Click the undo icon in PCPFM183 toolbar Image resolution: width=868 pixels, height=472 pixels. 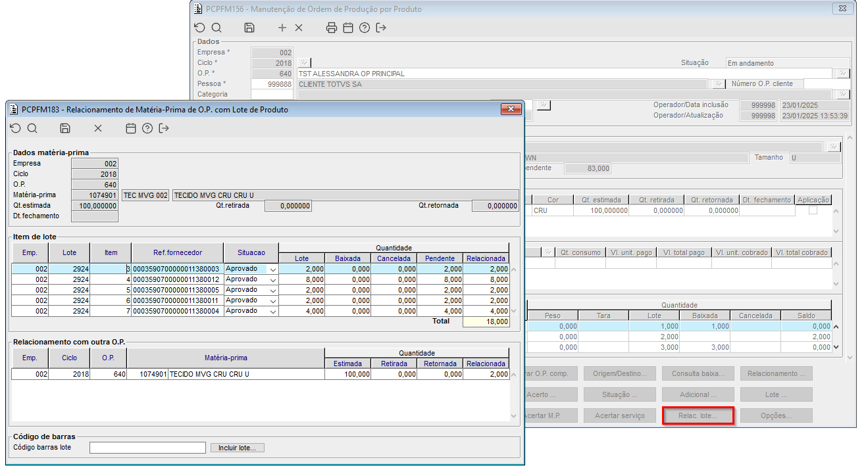click(x=15, y=128)
